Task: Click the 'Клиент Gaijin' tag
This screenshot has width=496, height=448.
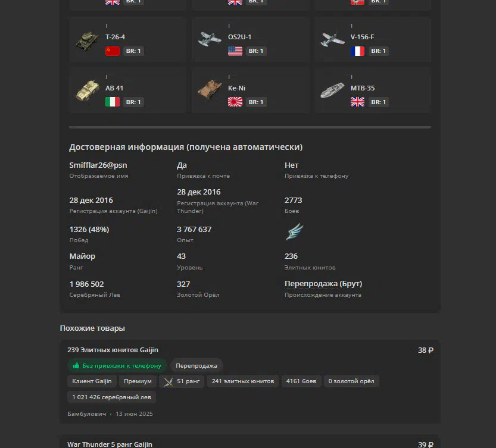Action: [92, 381]
